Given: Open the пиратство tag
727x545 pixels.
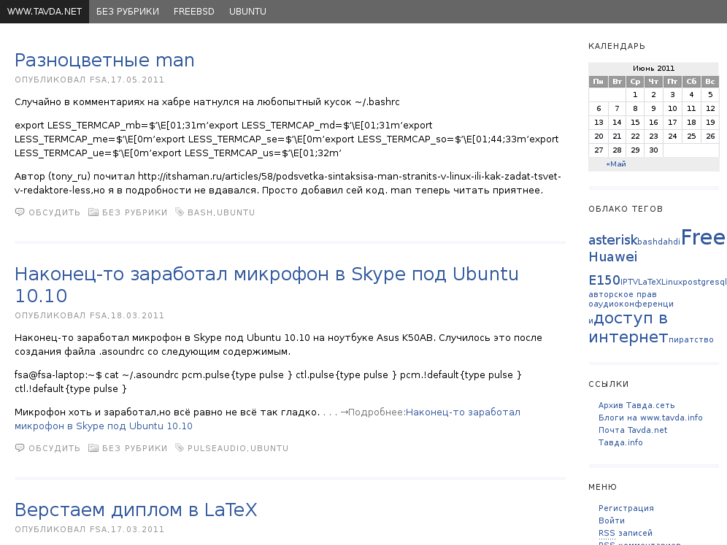Looking at the screenshot, I should coord(691,340).
